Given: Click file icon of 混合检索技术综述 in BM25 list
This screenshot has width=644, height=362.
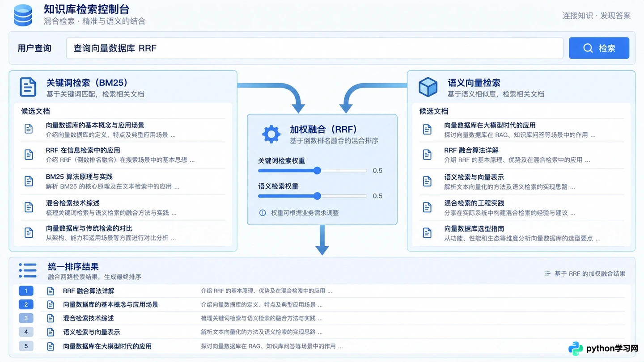Looking at the screenshot, I should [x=29, y=207].
